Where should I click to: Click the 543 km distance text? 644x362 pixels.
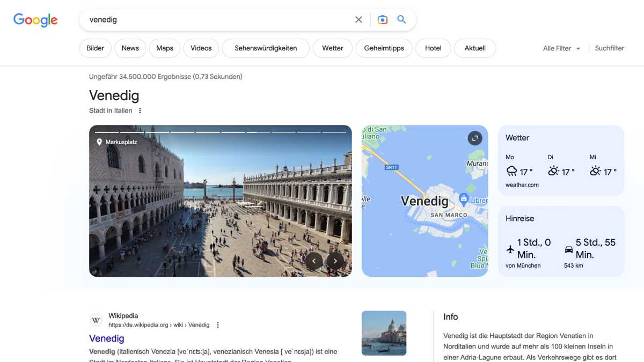tap(574, 265)
